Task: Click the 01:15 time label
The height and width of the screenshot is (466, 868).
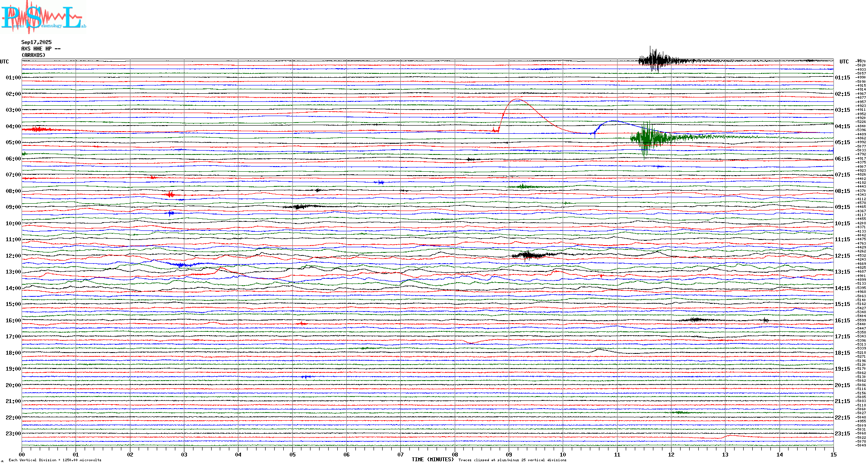Action: [x=843, y=78]
